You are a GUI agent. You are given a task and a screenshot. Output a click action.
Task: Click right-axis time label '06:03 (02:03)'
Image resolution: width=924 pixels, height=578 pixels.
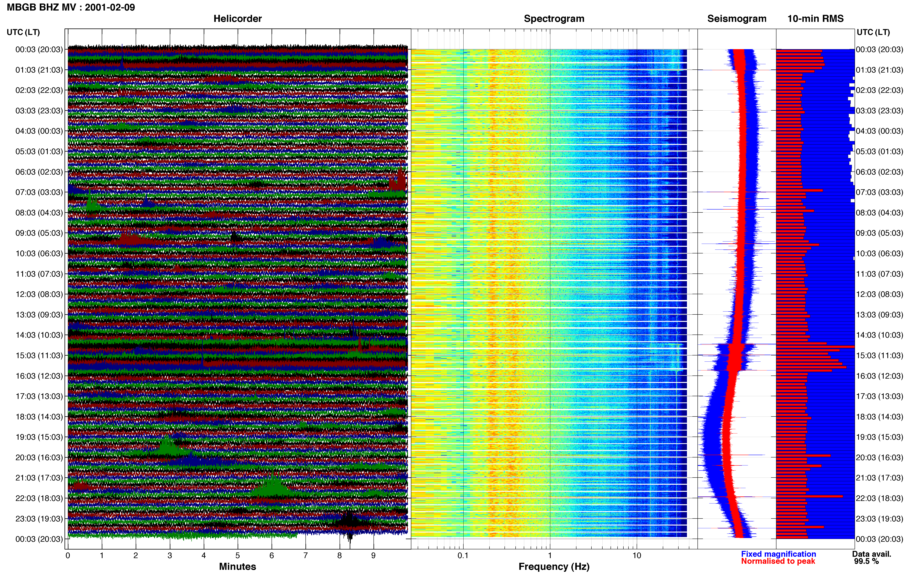(x=880, y=172)
